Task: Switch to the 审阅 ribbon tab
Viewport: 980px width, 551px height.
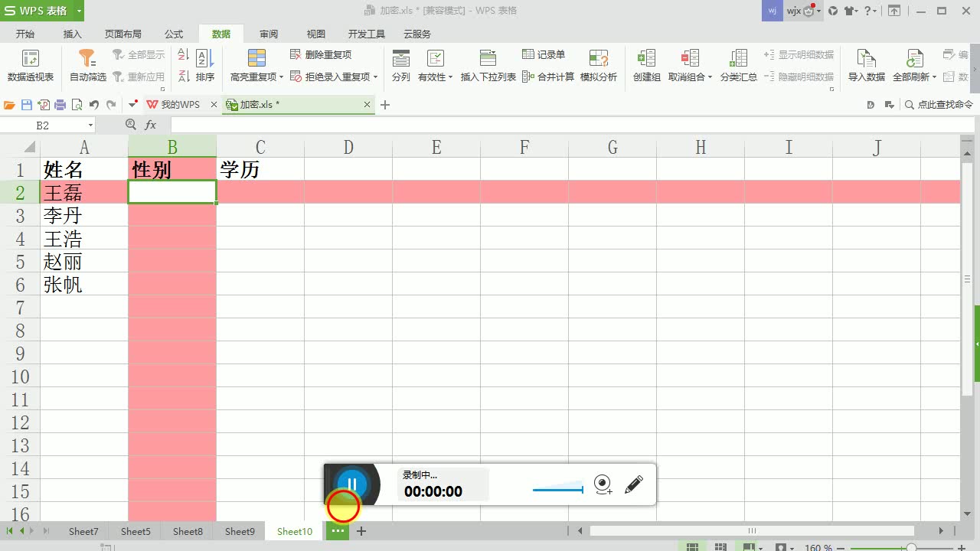Action: 269,34
